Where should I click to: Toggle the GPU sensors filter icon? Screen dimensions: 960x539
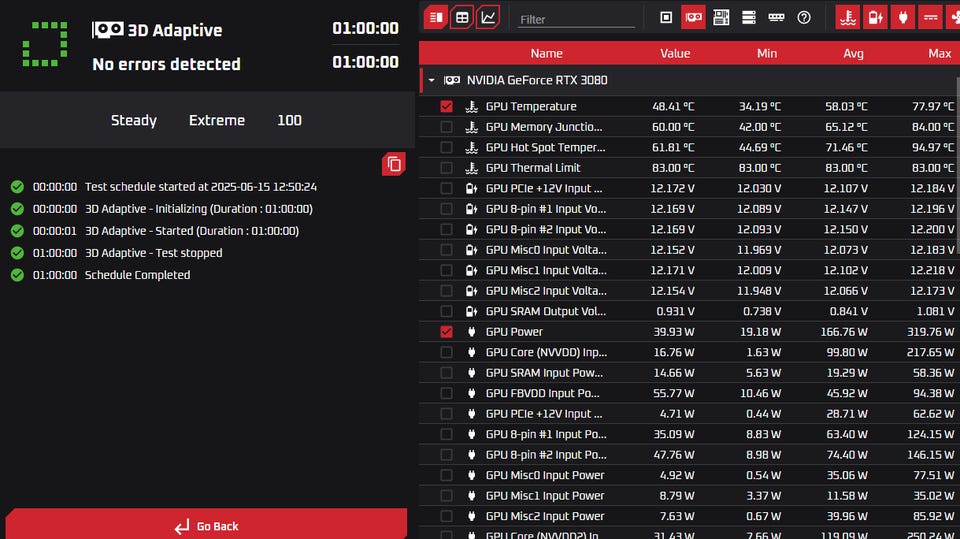pos(693,17)
